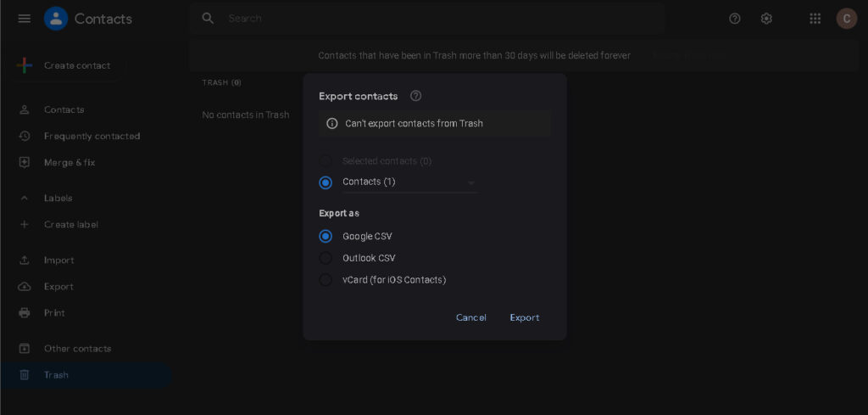Open the account avatar labeled C
The image size is (868, 415).
847,19
